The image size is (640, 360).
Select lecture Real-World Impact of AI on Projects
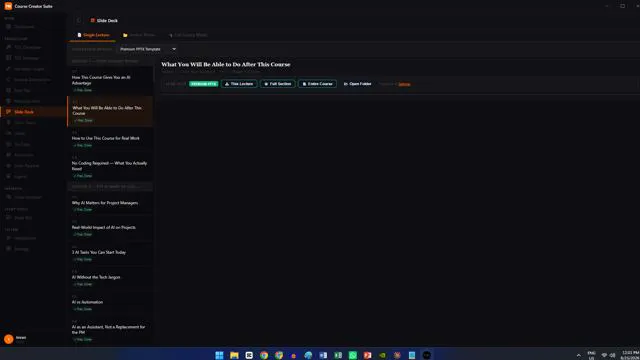coord(110,229)
